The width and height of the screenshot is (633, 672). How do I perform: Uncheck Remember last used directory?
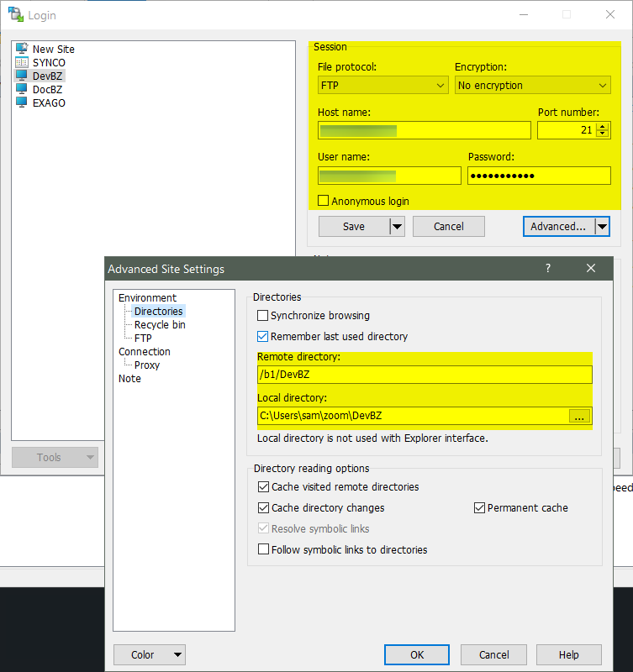(264, 337)
